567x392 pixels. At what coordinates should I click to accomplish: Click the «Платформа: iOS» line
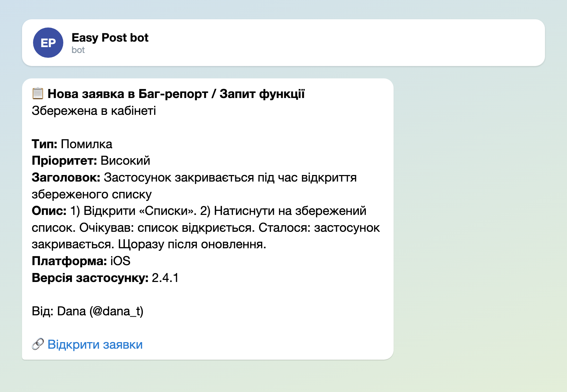coord(81,261)
